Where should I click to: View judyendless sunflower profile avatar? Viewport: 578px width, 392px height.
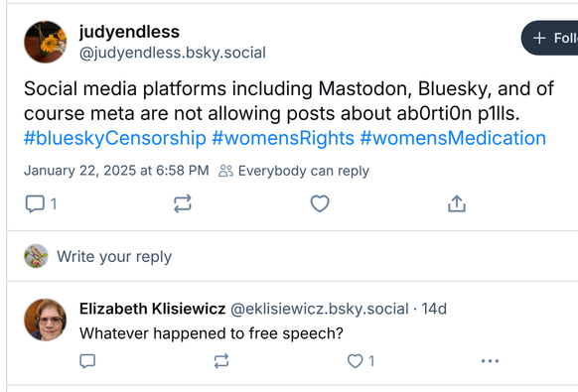click(x=46, y=42)
